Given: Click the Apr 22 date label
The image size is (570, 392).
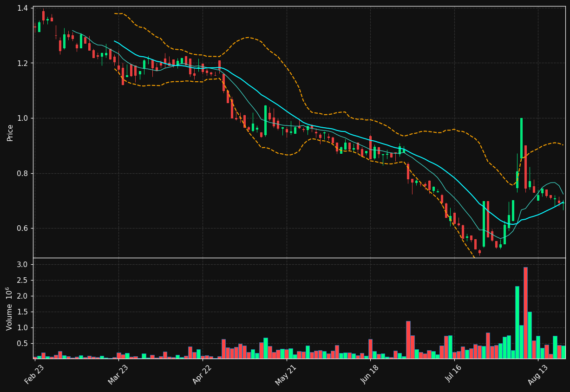Looking at the screenshot, I should tap(202, 375).
